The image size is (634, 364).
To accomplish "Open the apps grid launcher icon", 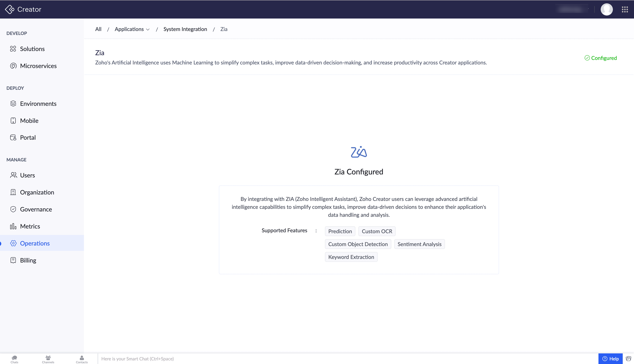I will (x=625, y=9).
